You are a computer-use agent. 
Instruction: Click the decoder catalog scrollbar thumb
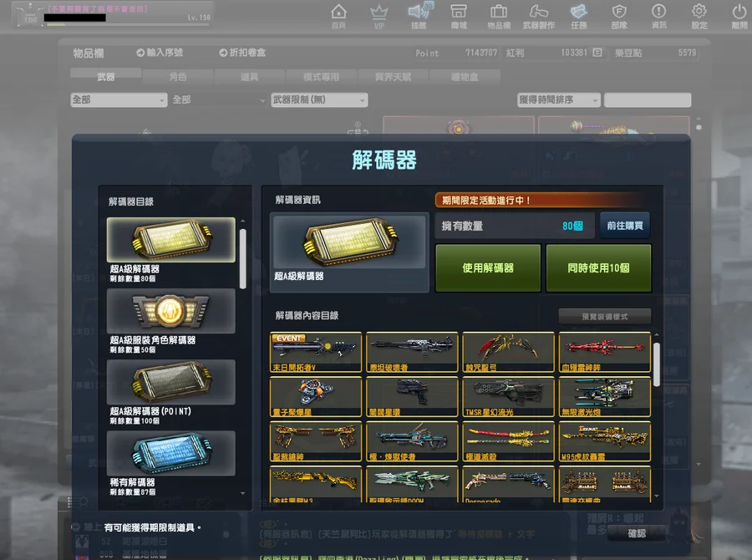point(242,258)
